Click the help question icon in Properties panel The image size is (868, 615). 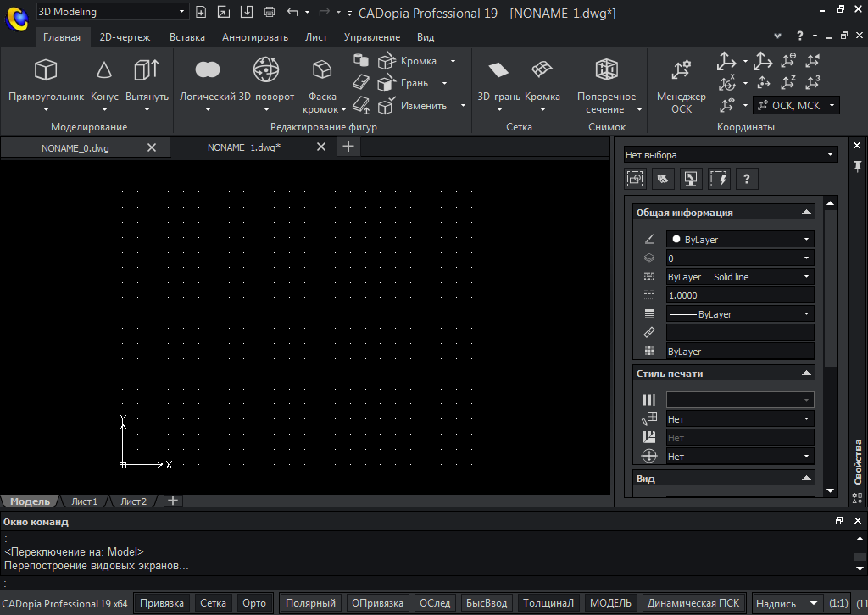746,179
